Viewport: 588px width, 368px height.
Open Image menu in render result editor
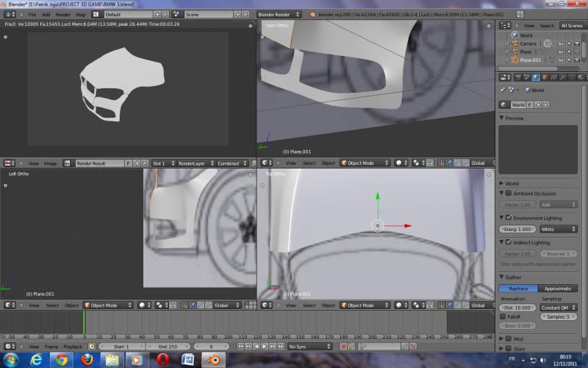(x=50, y=163)
